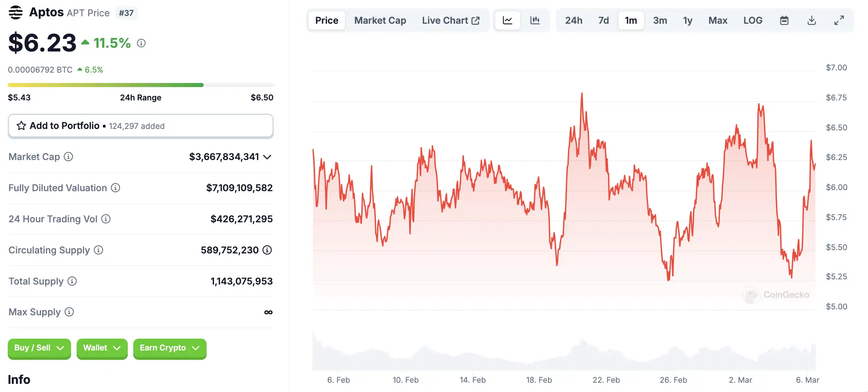The width and height of the screenshot is (868, 392).
Task: Open the calendar date range picker
Action: pyautogui.click(x=784, y=20)
